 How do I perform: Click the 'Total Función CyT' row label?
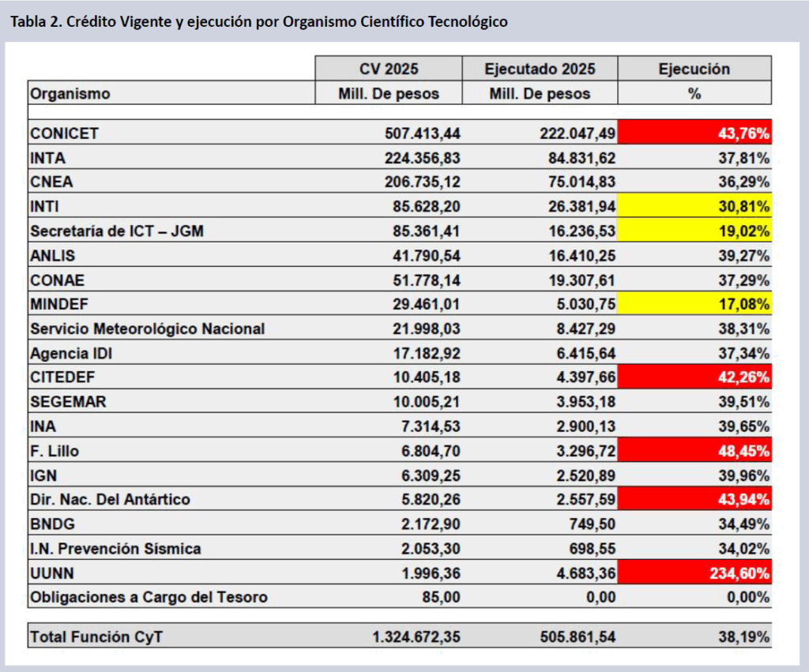pyautogui.click(x=96, y=636)
